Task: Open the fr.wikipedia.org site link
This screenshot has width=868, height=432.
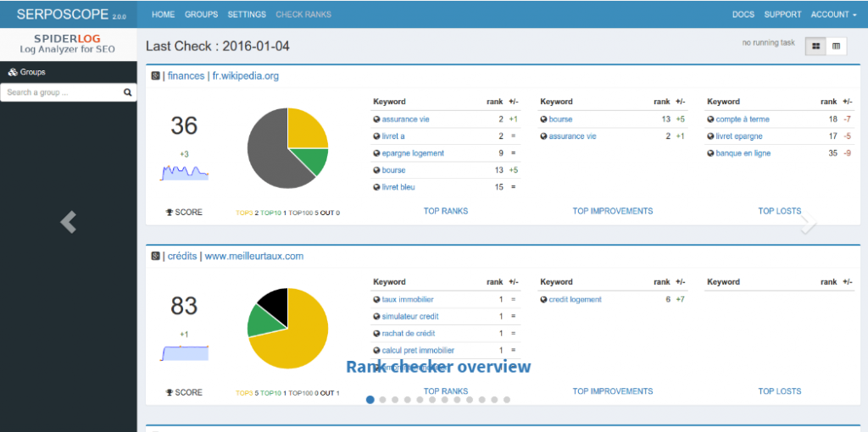Action: click(246, 76)
